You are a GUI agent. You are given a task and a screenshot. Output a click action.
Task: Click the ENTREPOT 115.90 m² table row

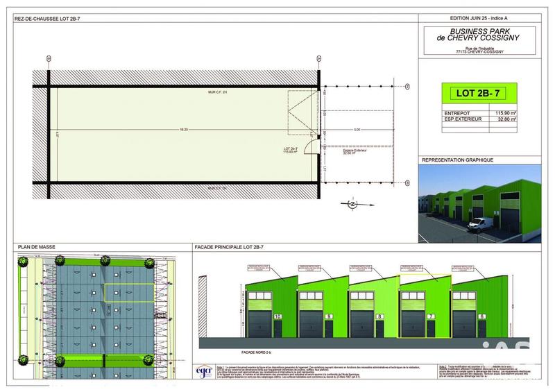coord(478,112)
